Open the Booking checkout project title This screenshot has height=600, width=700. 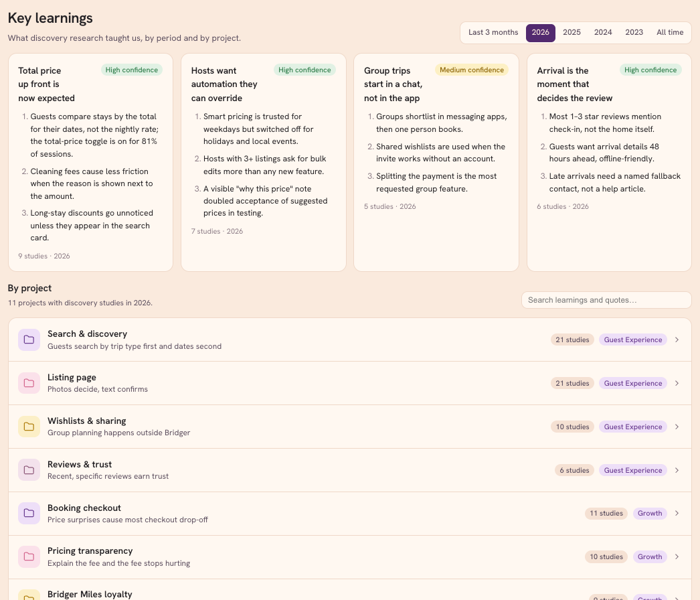[x=84, y=508]
